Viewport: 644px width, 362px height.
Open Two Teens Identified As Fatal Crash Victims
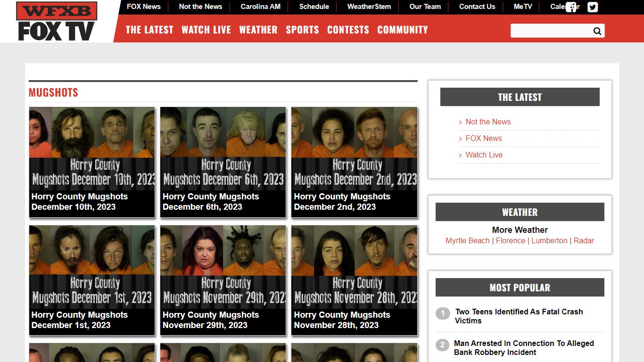[x=519, y=316]
